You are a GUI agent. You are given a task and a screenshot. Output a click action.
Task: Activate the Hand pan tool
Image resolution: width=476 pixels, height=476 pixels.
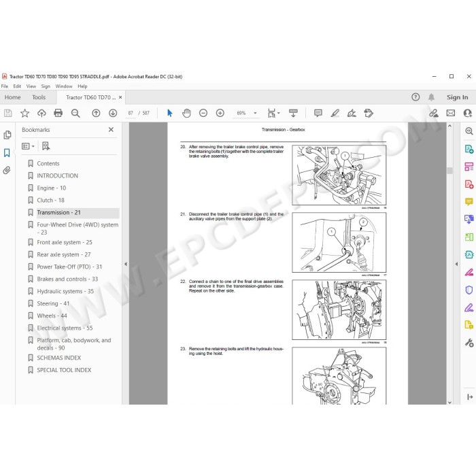click(x=186, y=114)
